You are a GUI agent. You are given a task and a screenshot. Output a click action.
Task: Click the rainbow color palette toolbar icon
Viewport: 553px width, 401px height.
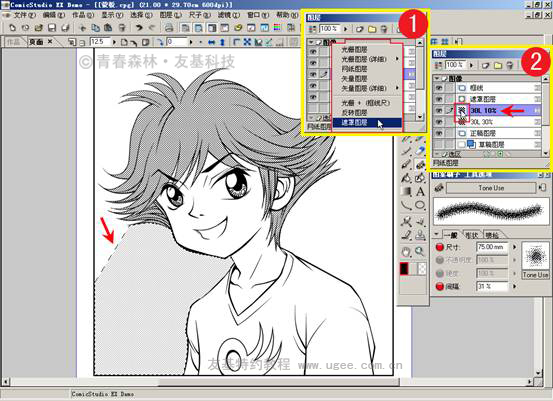click(277, 28)
